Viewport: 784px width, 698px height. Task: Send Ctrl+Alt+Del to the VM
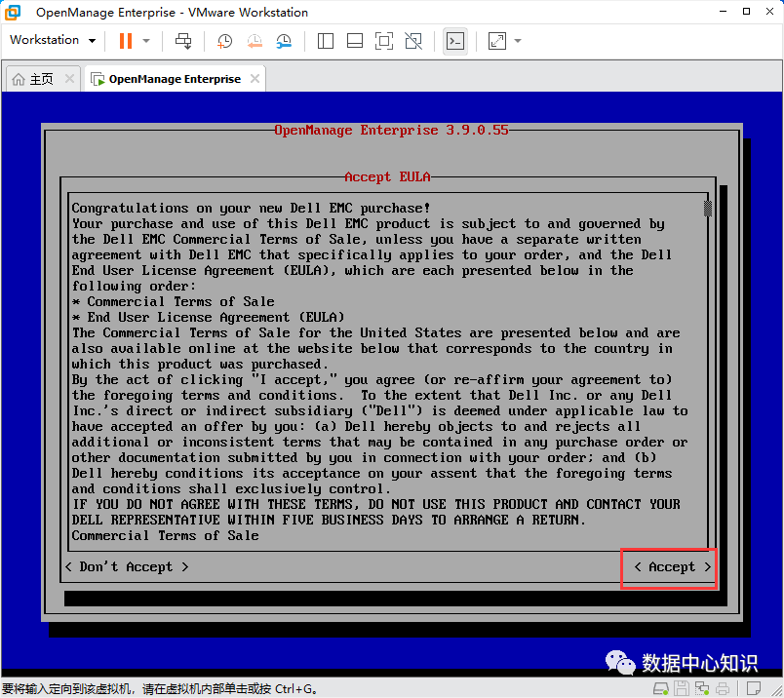[x=183, y=41]
